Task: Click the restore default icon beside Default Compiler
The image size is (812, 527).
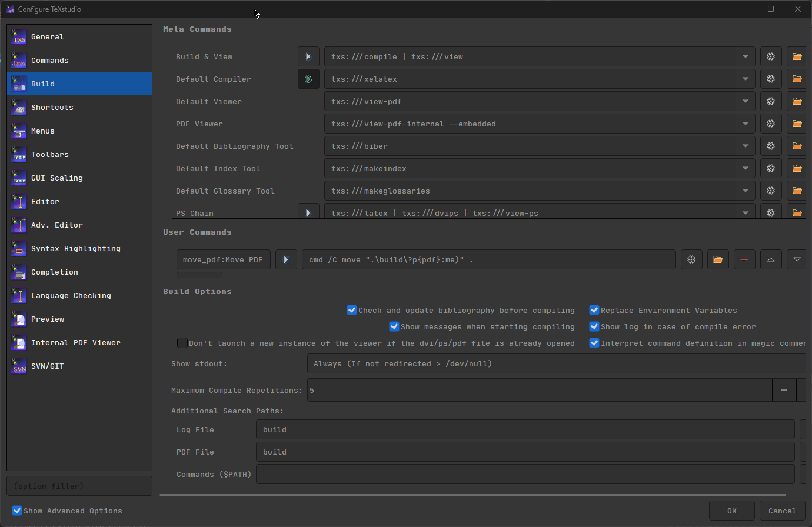Action: (308, 79)
